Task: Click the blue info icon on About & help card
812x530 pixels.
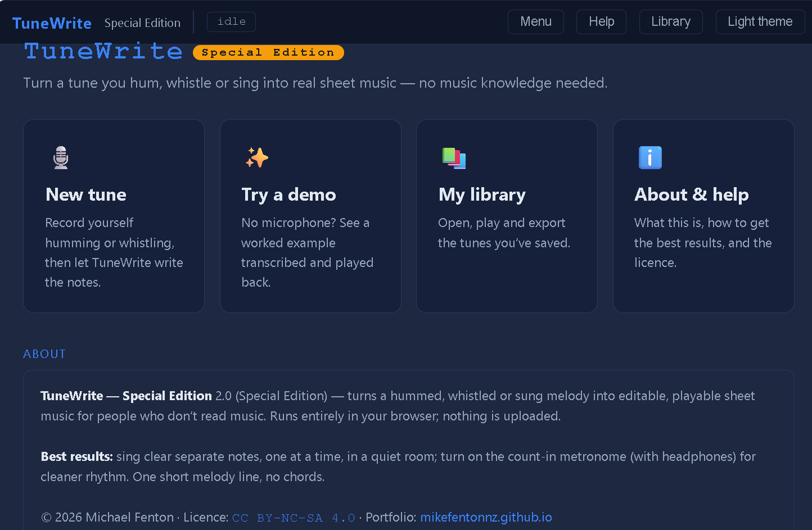Action: [x=650, y=158]
